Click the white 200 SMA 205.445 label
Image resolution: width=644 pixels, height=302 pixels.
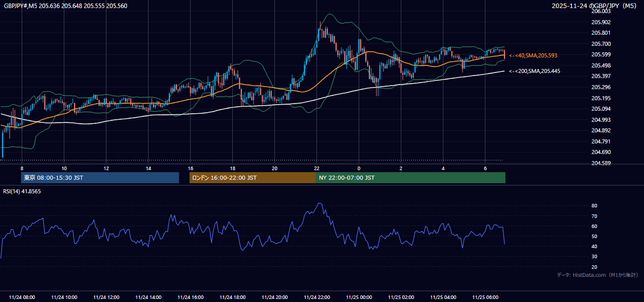[535, 71]
